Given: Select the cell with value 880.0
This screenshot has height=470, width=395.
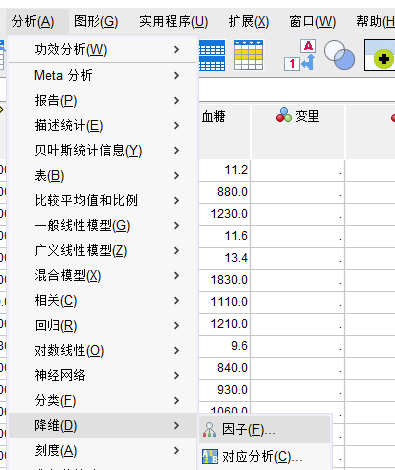Looking at the screenshot, I should coord(225,192).
